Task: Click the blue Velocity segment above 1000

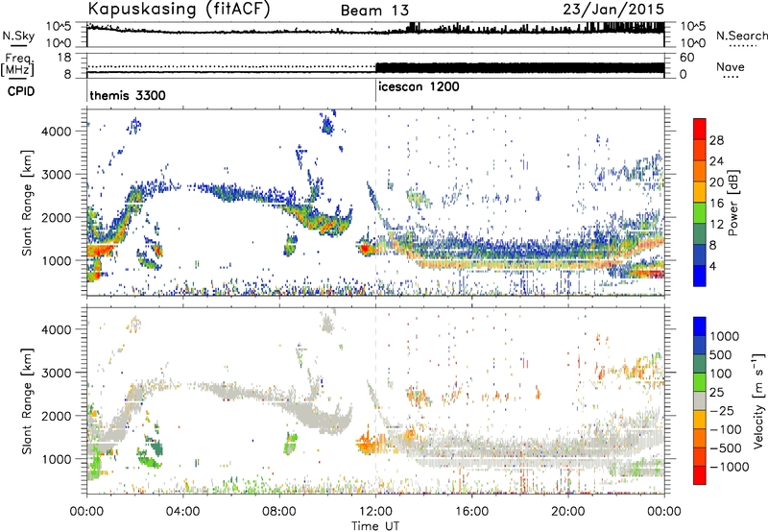Action: (x=700, y=326)
